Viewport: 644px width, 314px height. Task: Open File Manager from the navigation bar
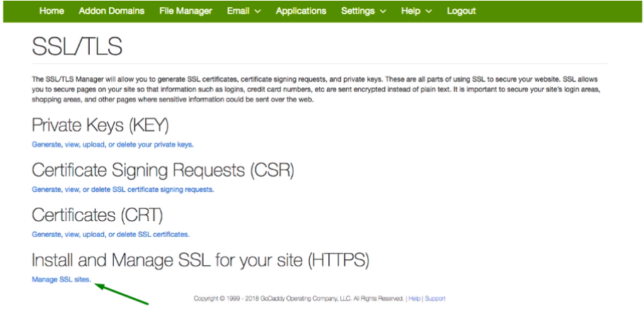point(185,11)
